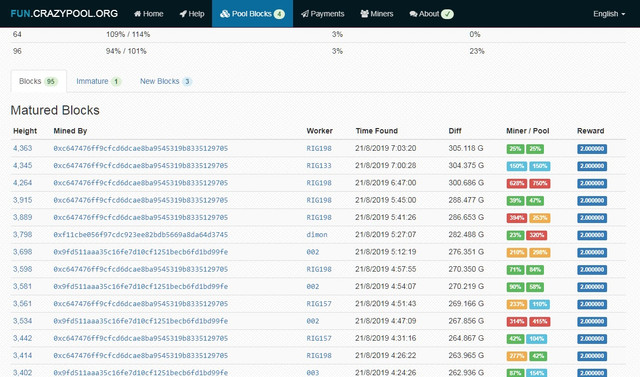Open the Help nav item
The height and width of the screenshot is (377, 640).
pos(192,14)
